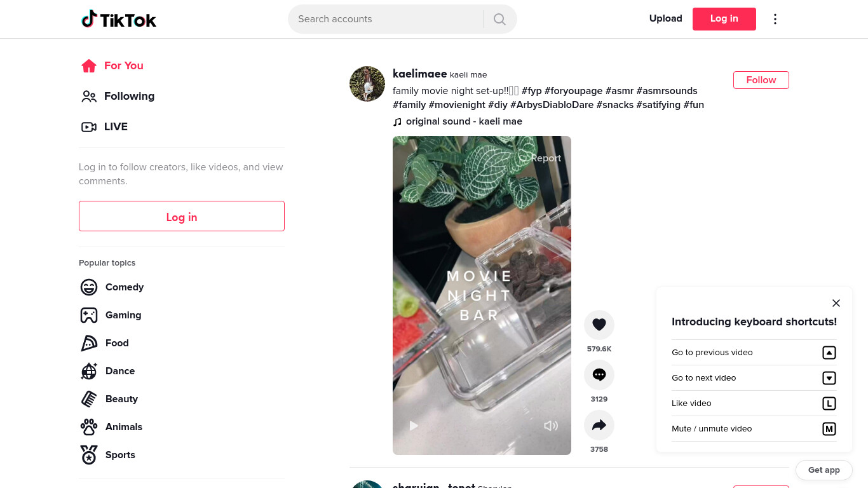Like the video with heart icon
Image resolution: width=868 pixels, height=488 pixels.
click(x=599, y=325)
